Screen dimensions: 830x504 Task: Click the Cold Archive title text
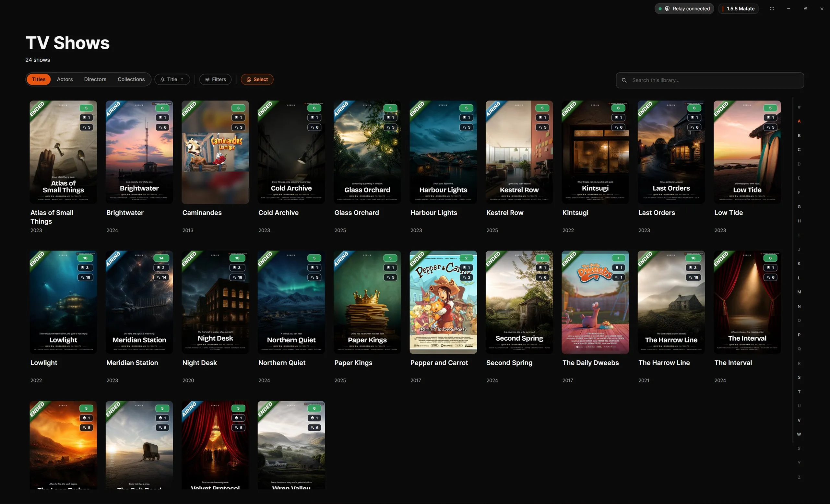coord(278,213)
